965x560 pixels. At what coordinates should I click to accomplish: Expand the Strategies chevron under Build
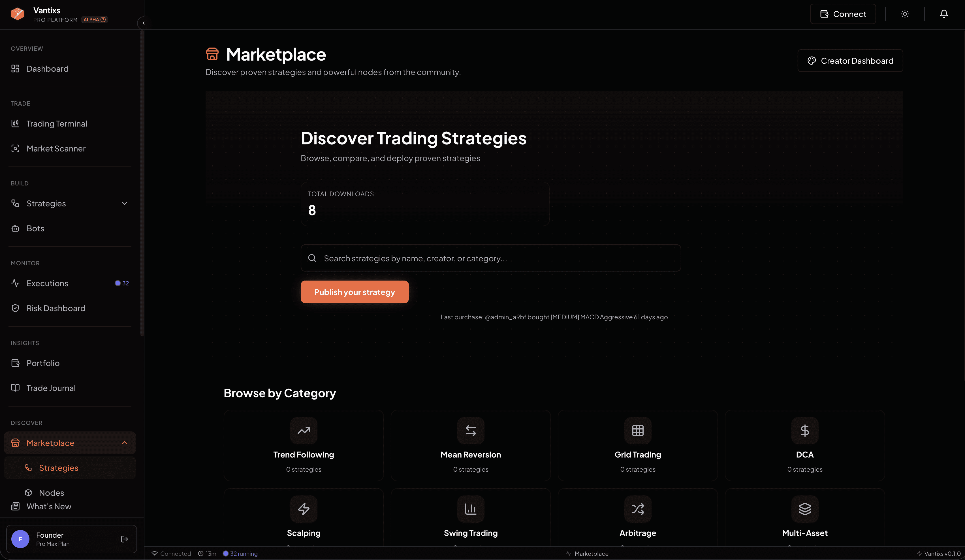125,203
